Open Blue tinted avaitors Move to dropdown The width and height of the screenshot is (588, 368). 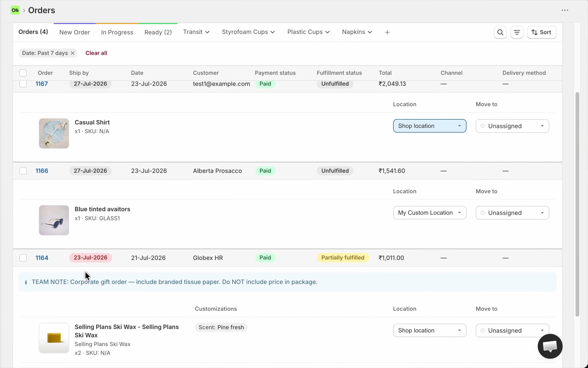click(x=512, y=213)
